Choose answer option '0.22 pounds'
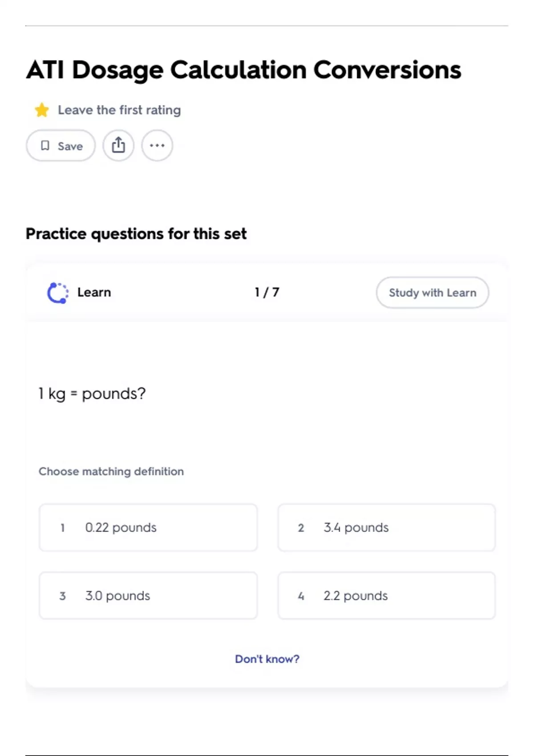 (x=148, y=527)
